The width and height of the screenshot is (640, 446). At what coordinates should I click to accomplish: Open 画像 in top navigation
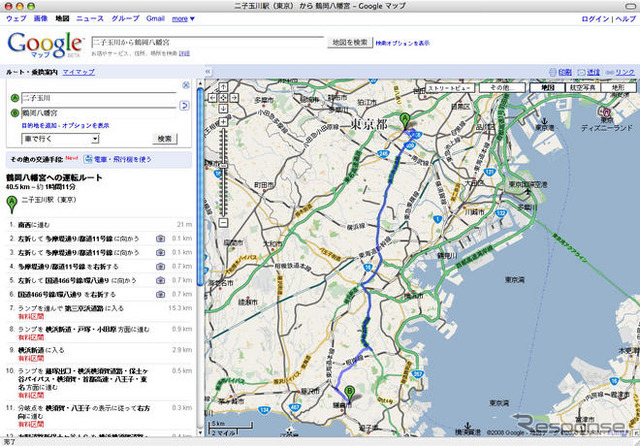pos(40,18)
